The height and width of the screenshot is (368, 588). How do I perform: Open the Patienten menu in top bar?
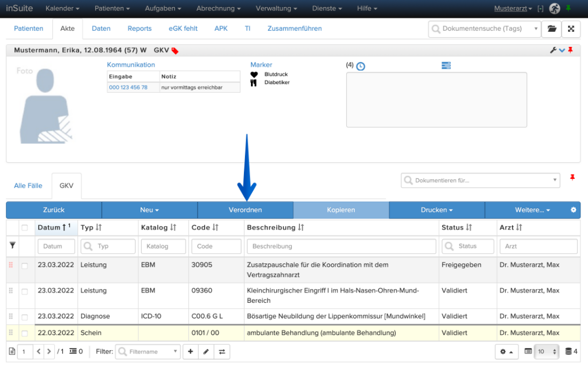coord(112,8)
